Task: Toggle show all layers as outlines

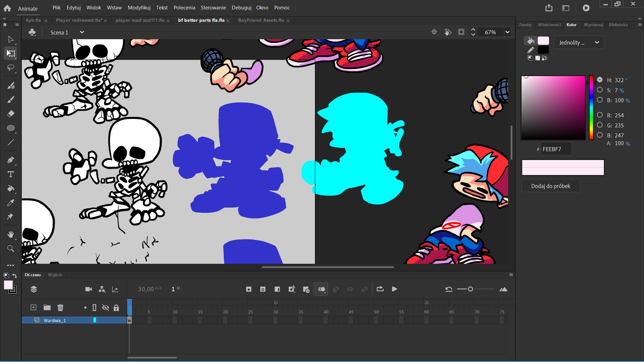Action: tap(94, 308)
